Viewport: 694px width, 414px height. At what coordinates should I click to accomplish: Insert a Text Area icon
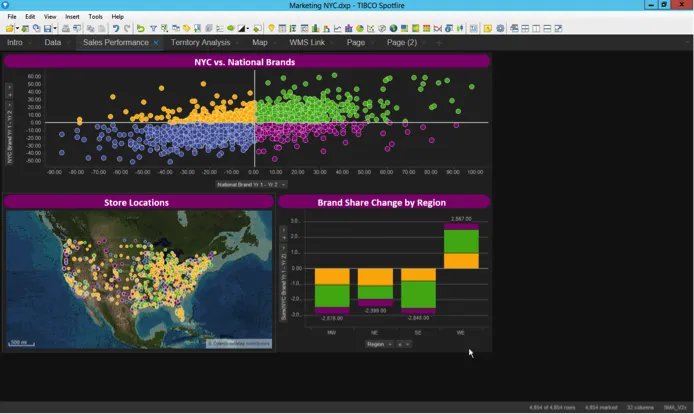coord(474,28)
